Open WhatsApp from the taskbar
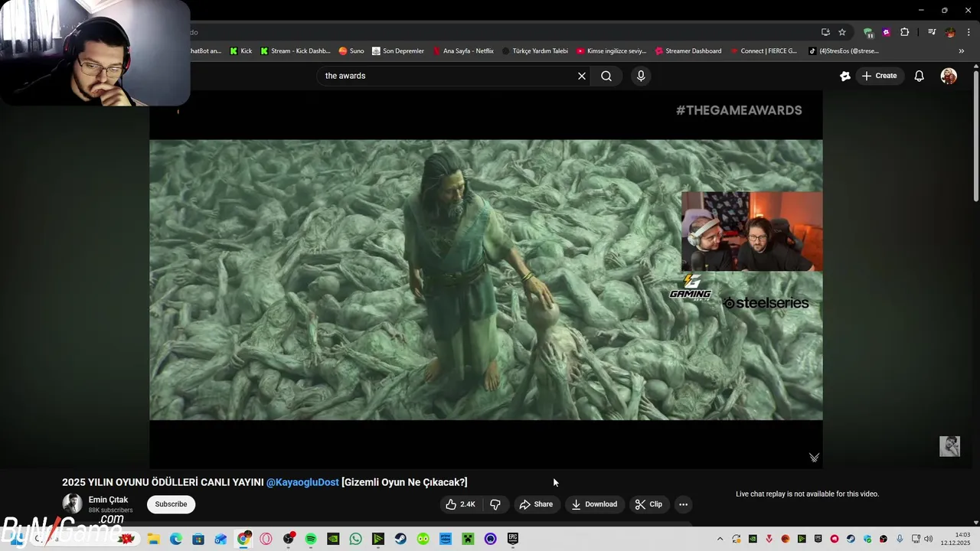The image size is (980, 551). pos(356,539)
